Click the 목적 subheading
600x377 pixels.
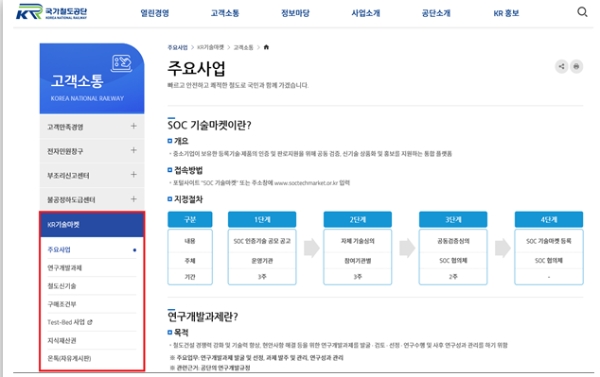pos(181,332)
